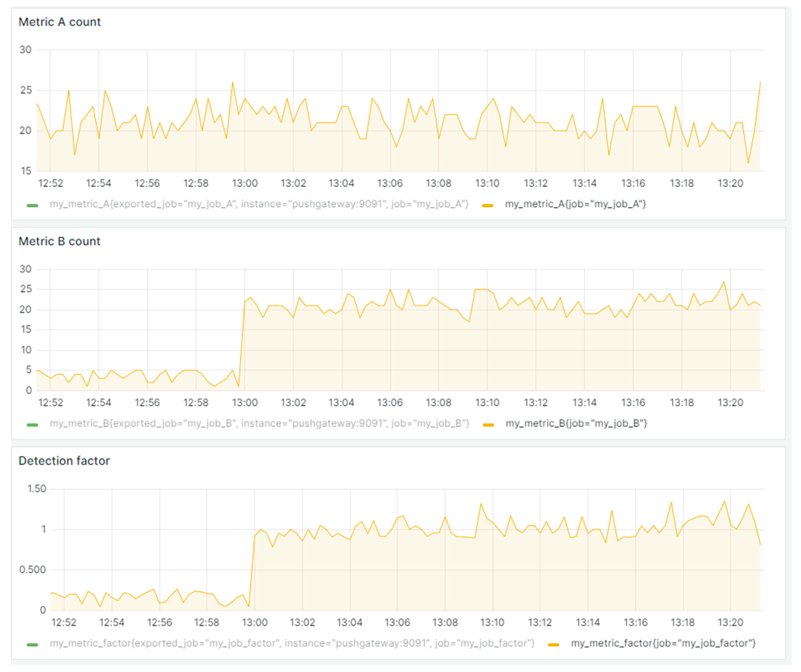Toggle my_metric_B pushgateway:9091 legend series
801x672 pixels.
click(259, 424)
